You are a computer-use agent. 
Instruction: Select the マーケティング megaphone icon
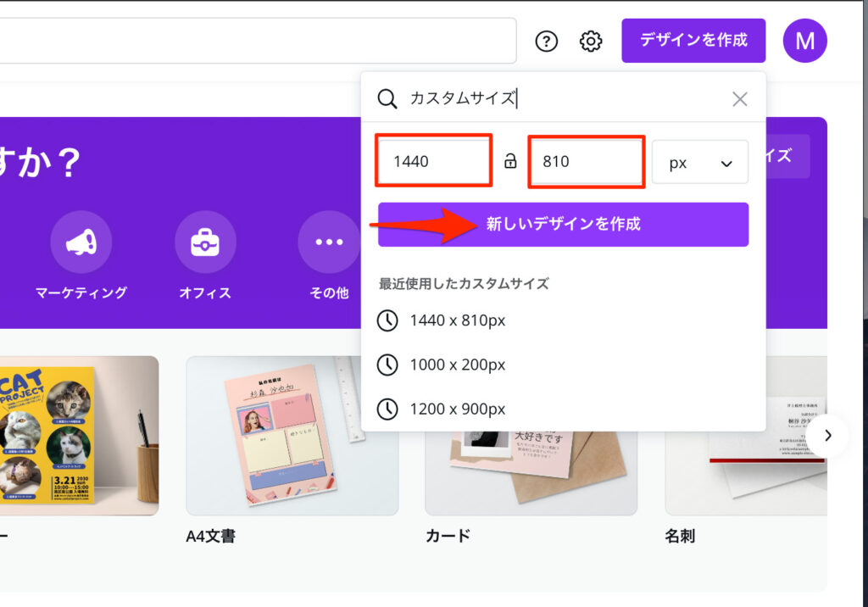click(x=81, y=242)
